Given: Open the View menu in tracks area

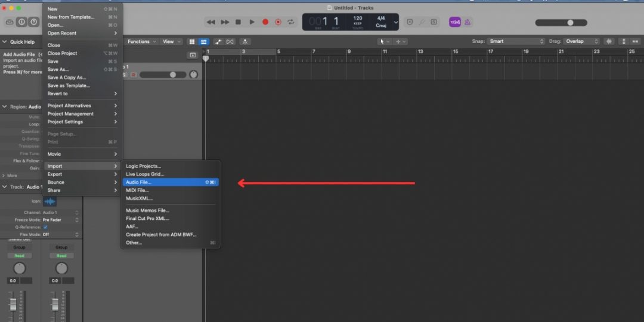Looking at the screenshot, I should click(x=171, y=42).
